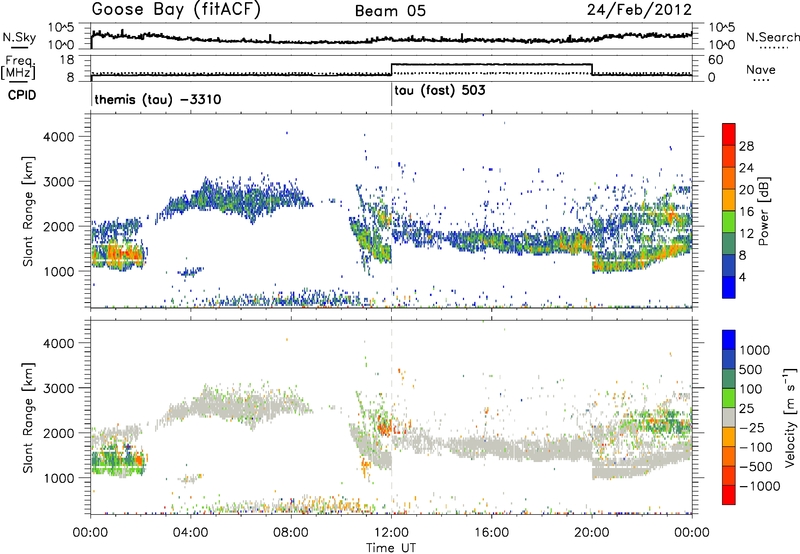Image resolution: width=800 pixels, height=554 pixels.
Task: Click the '-1000' velocity scale value
Action: tap(759, 486)
